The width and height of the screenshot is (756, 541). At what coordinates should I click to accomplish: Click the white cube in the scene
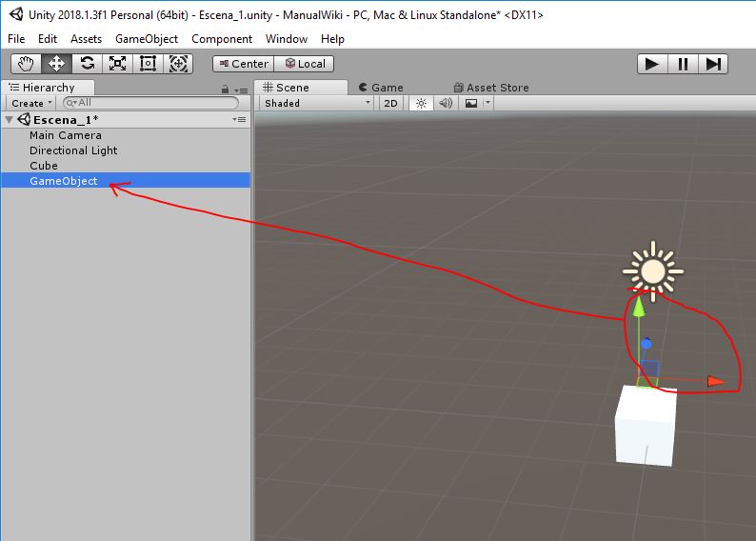coord(646,427)
